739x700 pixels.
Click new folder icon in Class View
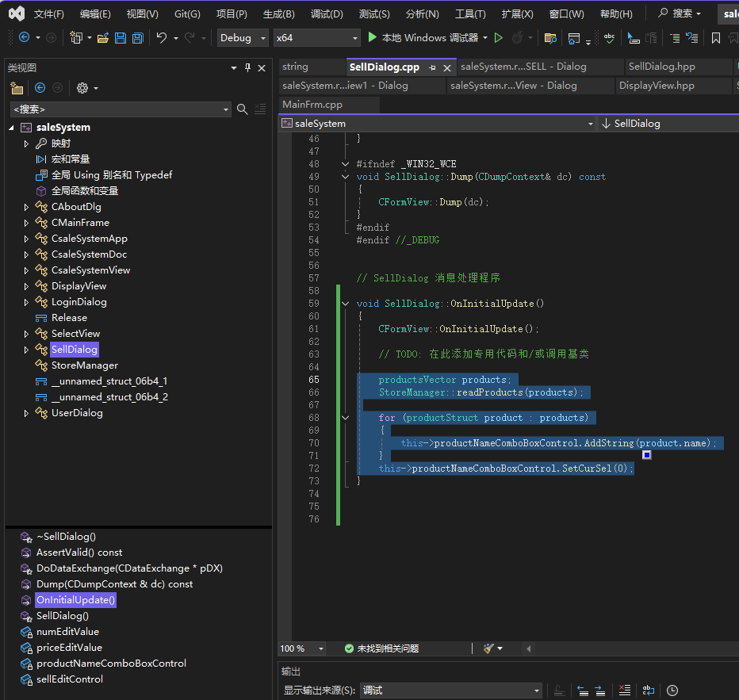tap(17, 88)
